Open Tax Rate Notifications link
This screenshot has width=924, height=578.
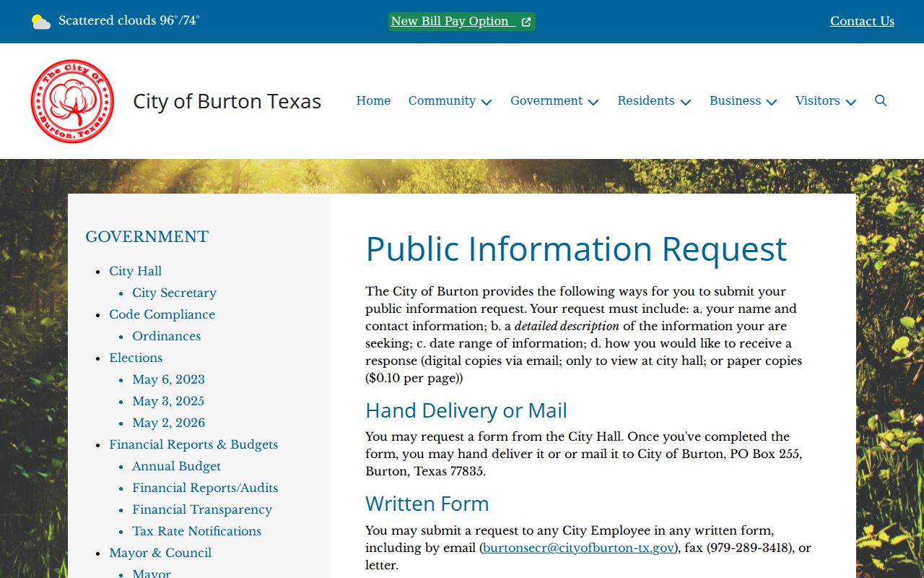[196, 531]
